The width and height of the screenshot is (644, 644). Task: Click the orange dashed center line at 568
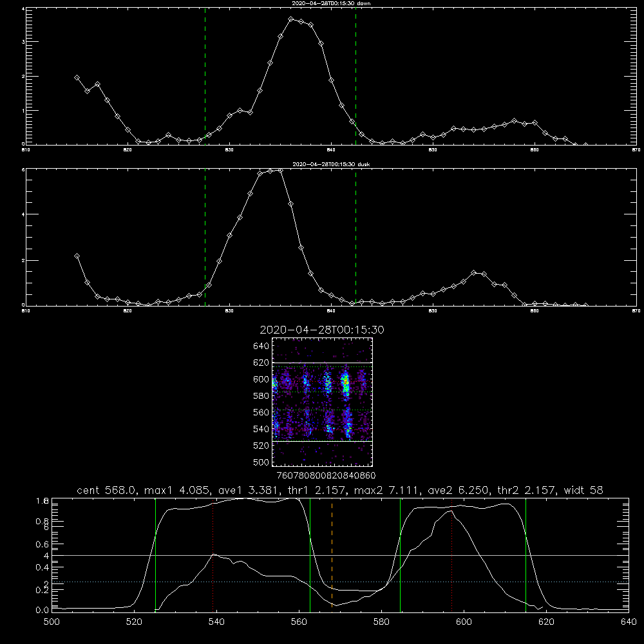[x=332, y=554]
